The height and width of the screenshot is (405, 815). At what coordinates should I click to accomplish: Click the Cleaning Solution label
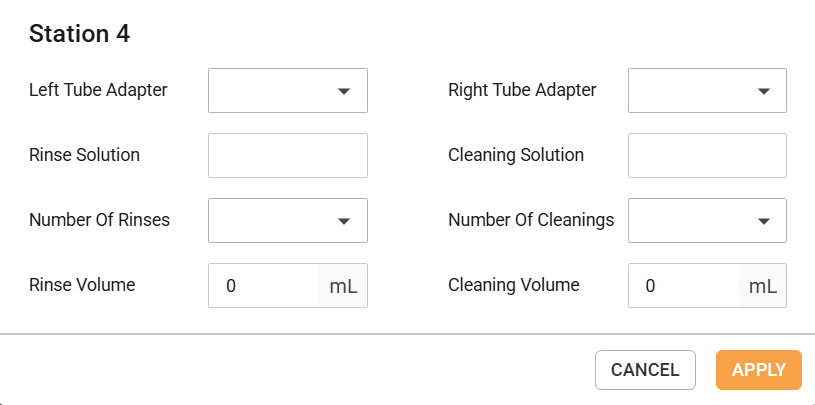pos(516,155)
